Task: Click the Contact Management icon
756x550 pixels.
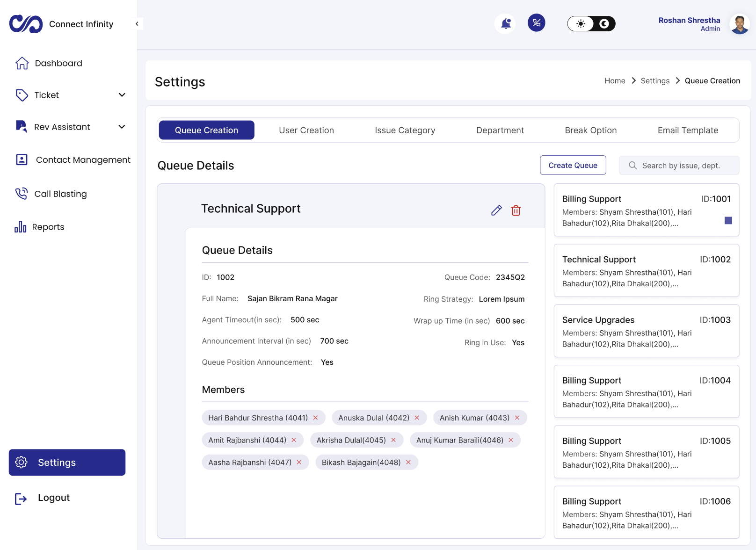Action: coord(22,159)
